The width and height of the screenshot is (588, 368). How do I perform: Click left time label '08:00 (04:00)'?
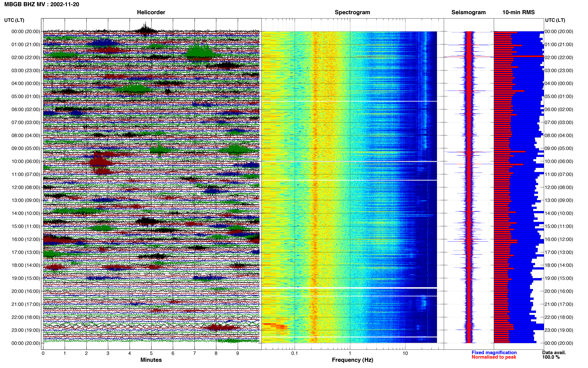tap(26, 135)
